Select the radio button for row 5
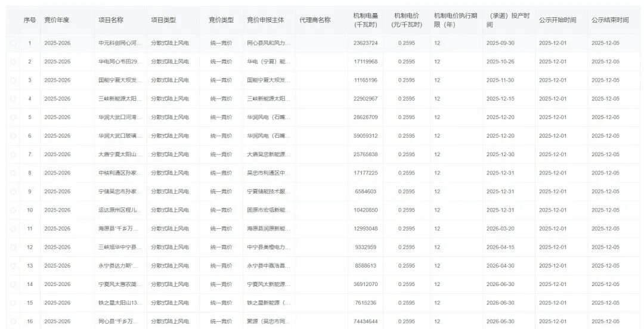 point(13,117)
